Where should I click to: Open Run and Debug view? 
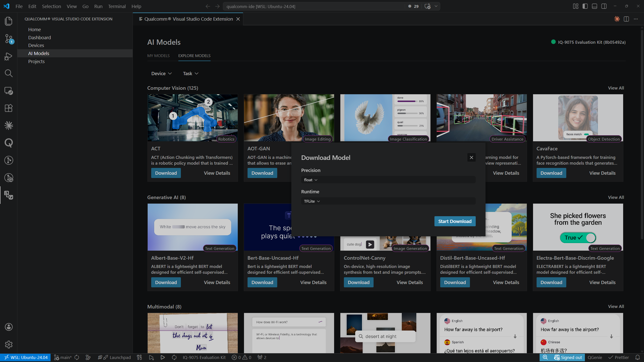pos(9,56)
